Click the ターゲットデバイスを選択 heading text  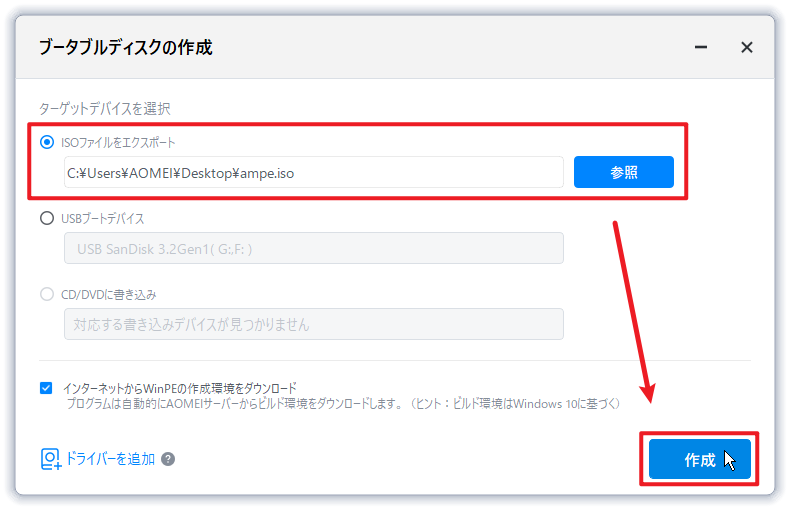[105, 108]
